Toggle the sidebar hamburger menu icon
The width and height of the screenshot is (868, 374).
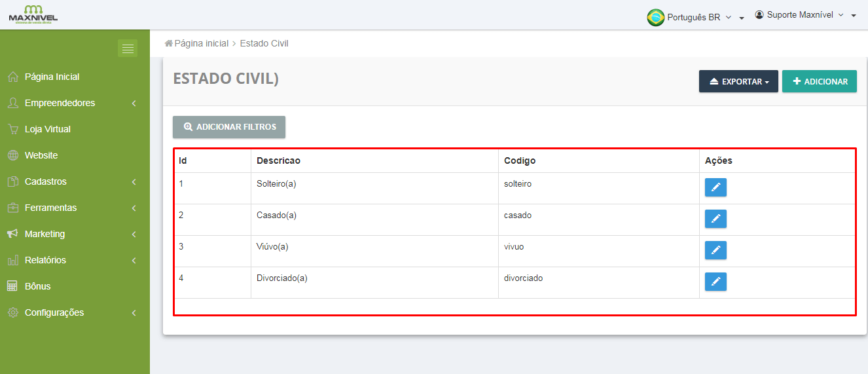pos(128,48)
